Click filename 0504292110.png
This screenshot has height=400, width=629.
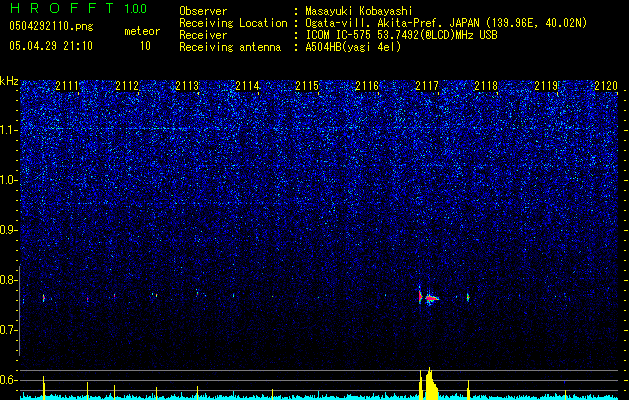pyautogui.click(x=51, y=26)
